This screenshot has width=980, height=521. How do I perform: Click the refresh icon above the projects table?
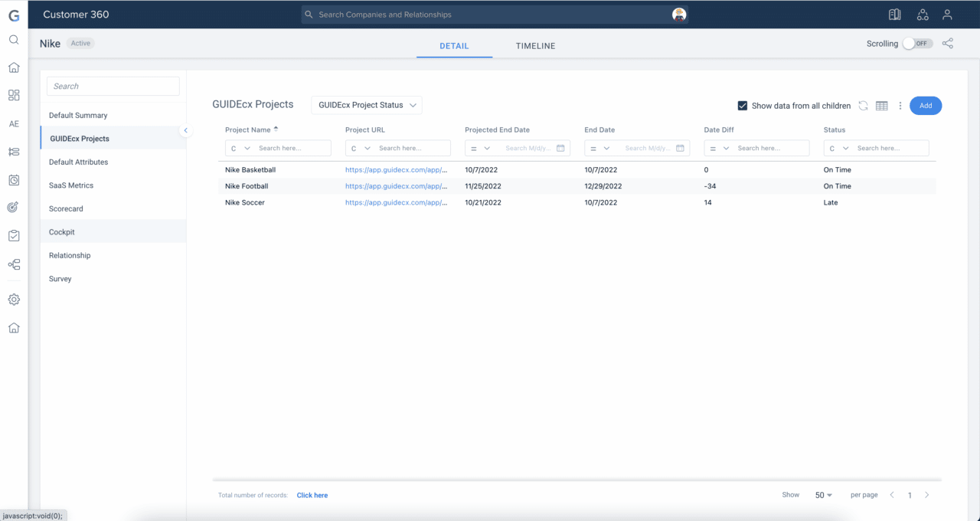pyautogui.click(x=863, y=106)
